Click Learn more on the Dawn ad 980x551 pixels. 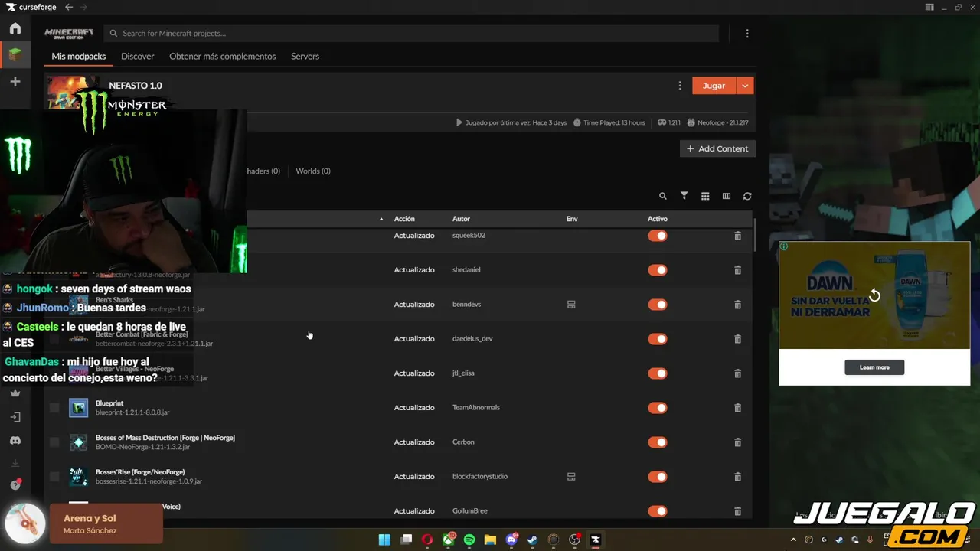[874, 367]
